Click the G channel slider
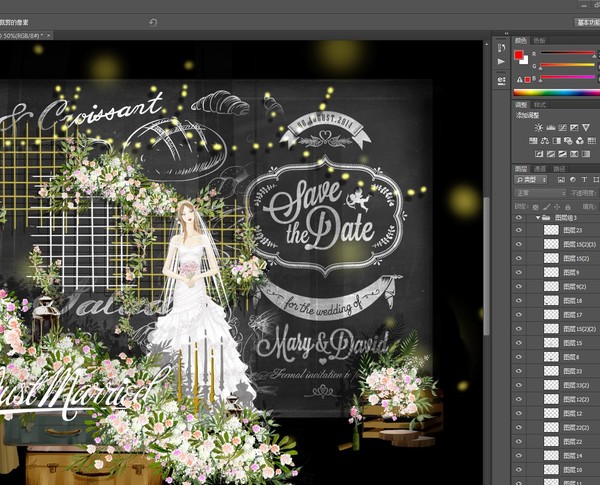Image resolution: width=600 pixels, height=485 pixels. [x=567, y=65]
